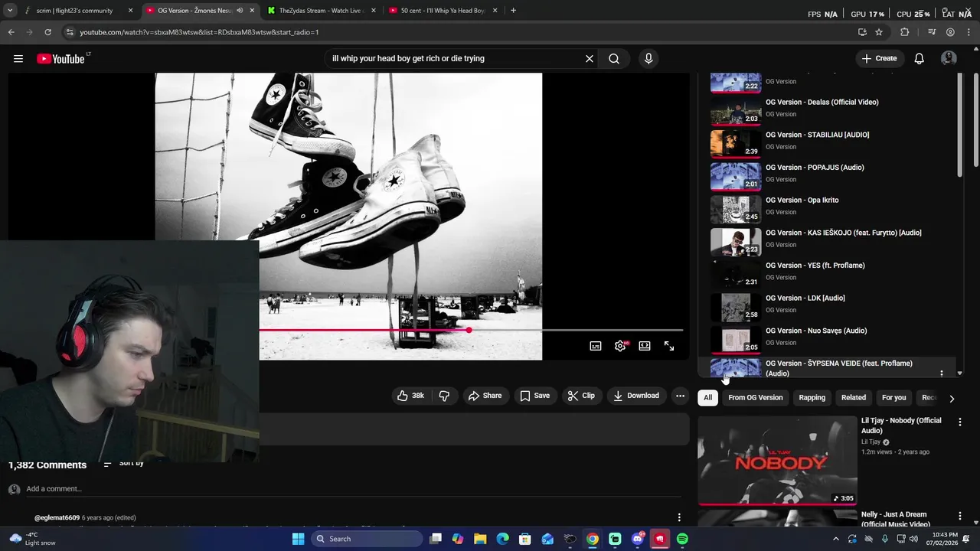Viewport: 980px width, 551px height.
Task: Go back in Chrome history
Action: point(11,32)
